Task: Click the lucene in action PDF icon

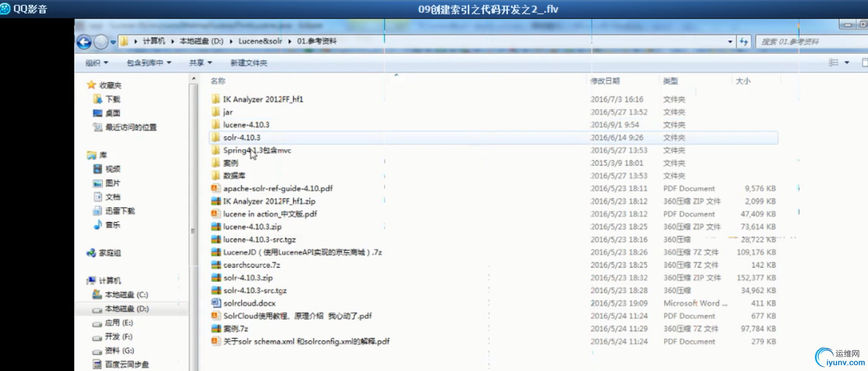Action: pyautogui.click(x=215, y=214)
